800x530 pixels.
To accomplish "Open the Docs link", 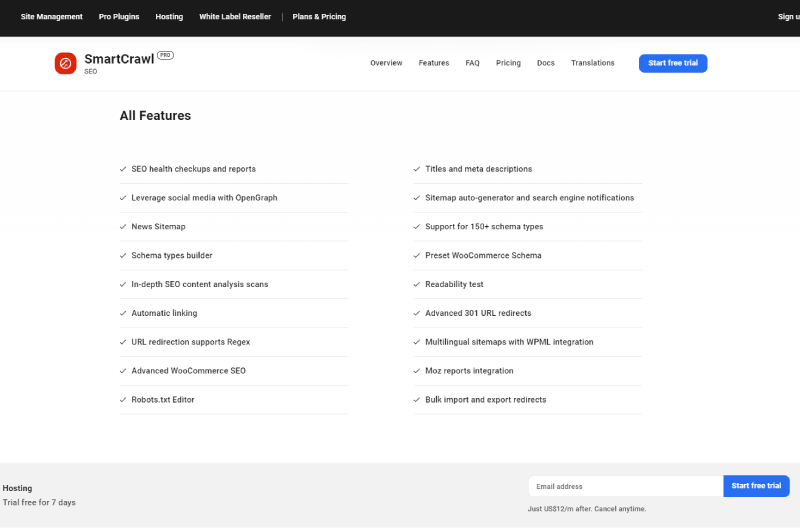I will click(546, 63).
